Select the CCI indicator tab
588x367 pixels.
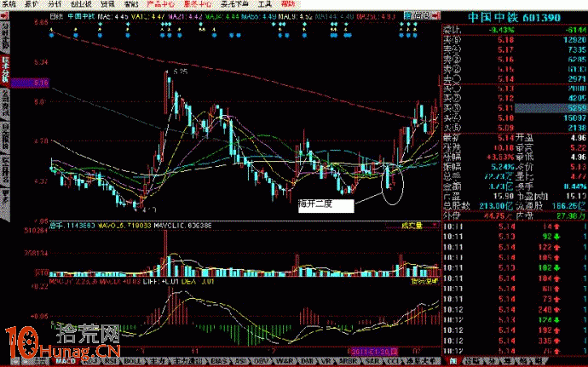[x=393, y=361]
